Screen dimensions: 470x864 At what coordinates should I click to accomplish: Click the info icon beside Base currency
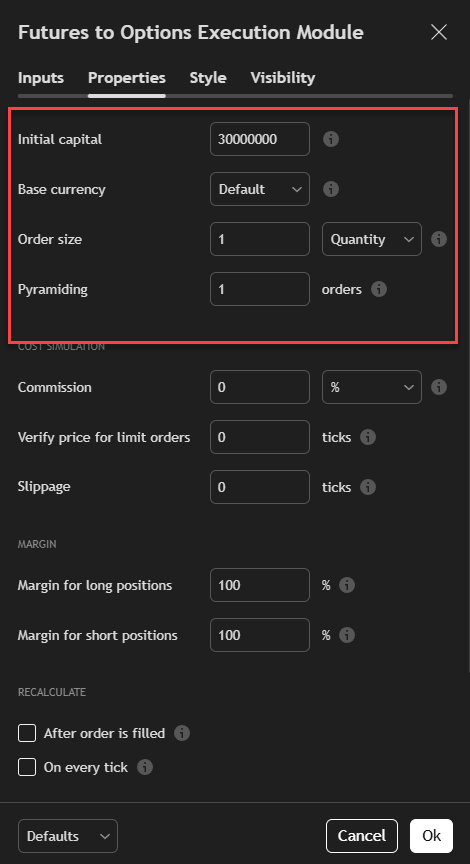click(331, 190)
